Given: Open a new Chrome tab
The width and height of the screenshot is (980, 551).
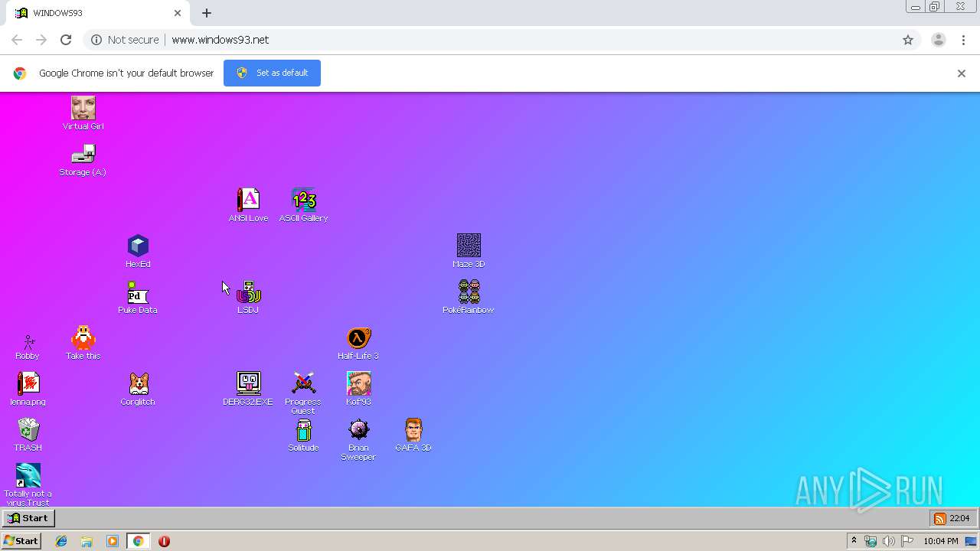Looking at the screenshot, I should click(207, 13).
